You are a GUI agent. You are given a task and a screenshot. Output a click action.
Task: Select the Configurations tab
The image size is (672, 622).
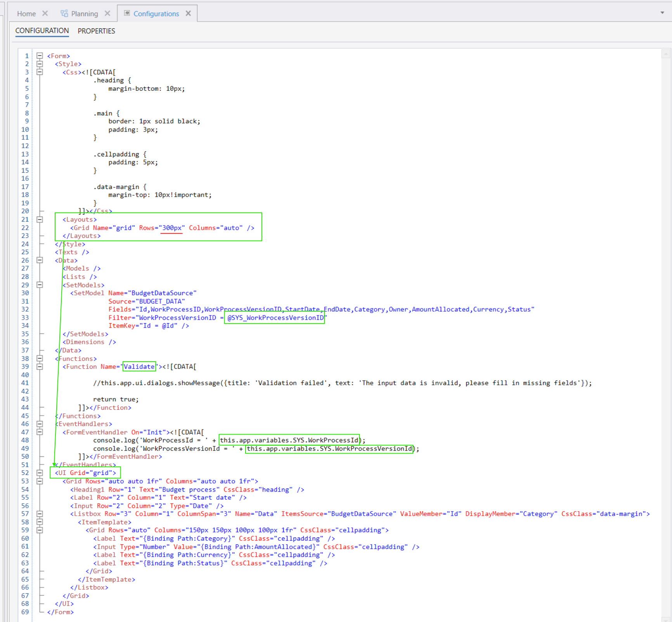(156, 14)
